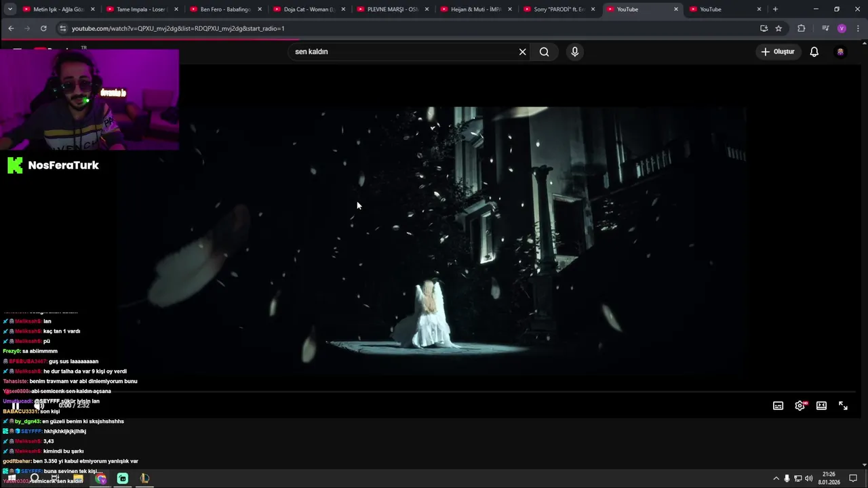Click chat message 'sa abiimmmm'
Viewport: 868px width, 488px height.
[40, 351]
